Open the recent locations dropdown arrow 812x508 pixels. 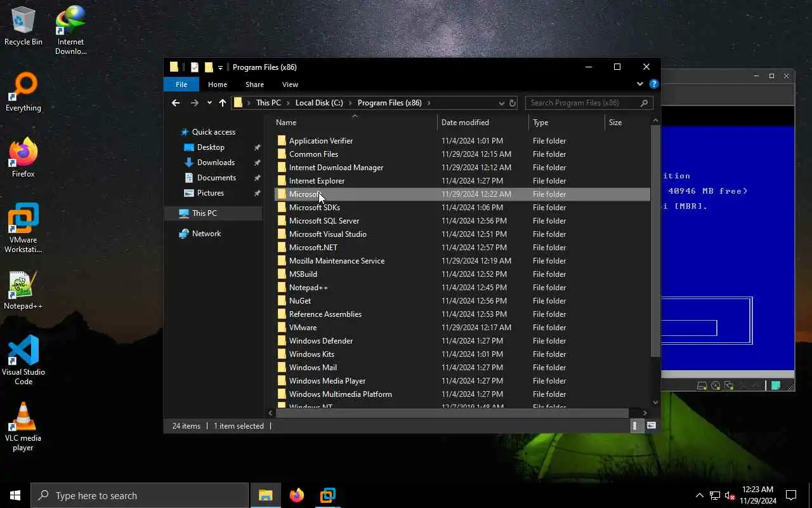pos(209,103)
